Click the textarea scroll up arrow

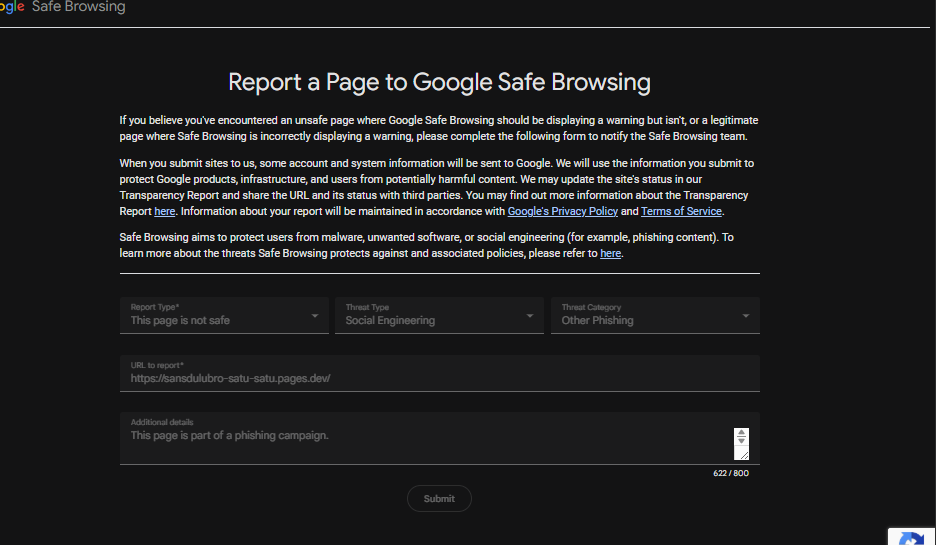pos(741,432)
